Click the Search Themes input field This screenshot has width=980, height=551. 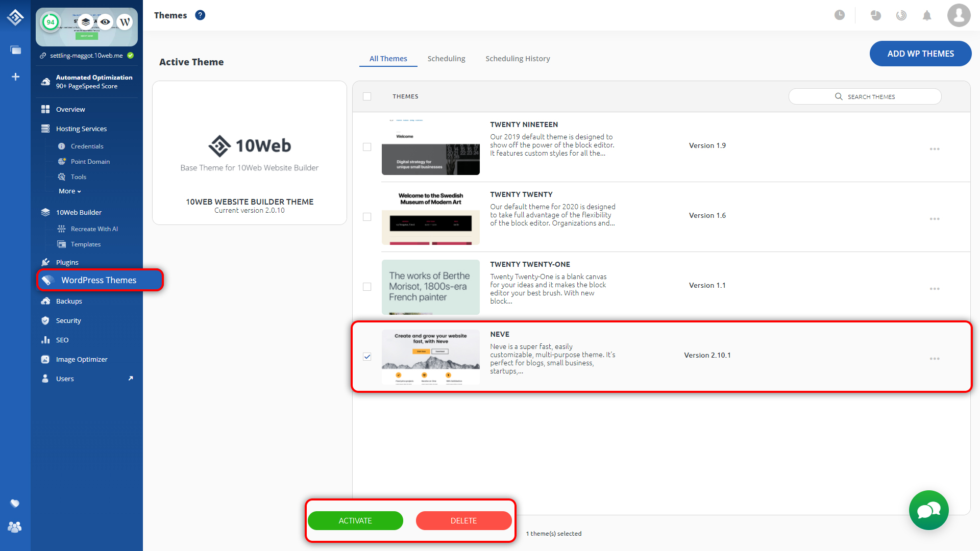(865, 96)
